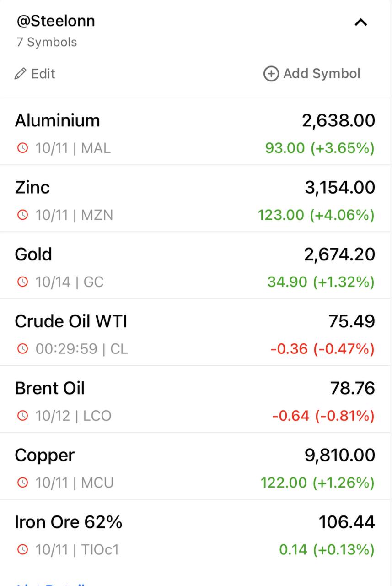Click the clock icon beside Aluminium
This screenshot has width=392, height=586.
pyautogui.click(x=22, y=148)
